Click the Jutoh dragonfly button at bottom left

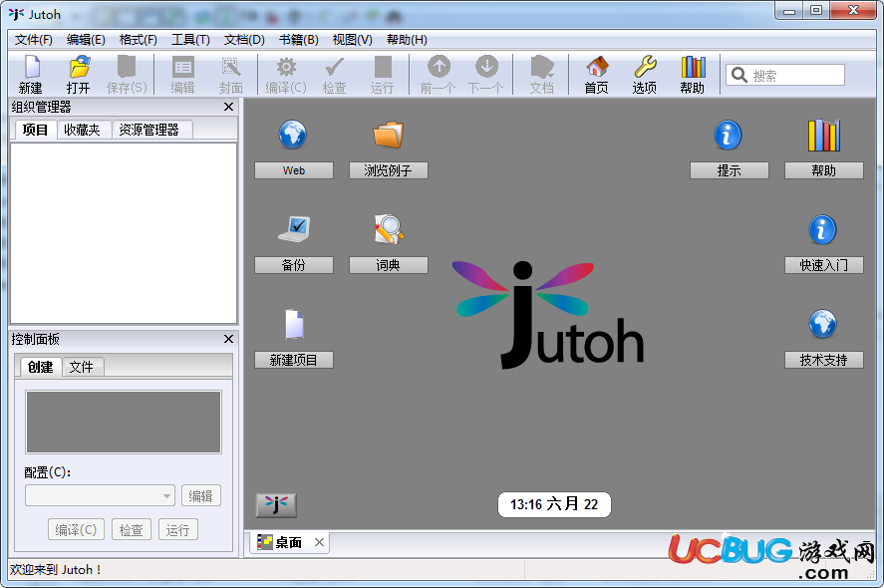pyautogui.click(x=276, y=504)
